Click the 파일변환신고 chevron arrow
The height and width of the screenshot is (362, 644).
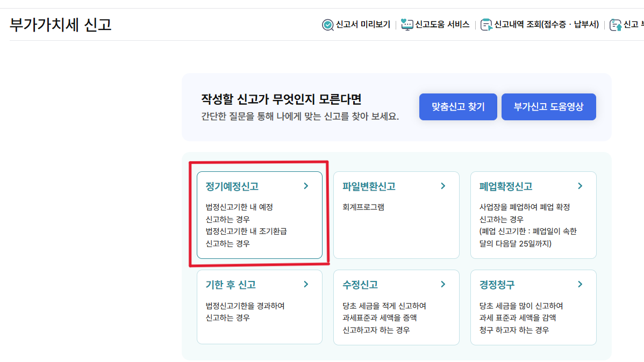point(443,186)
